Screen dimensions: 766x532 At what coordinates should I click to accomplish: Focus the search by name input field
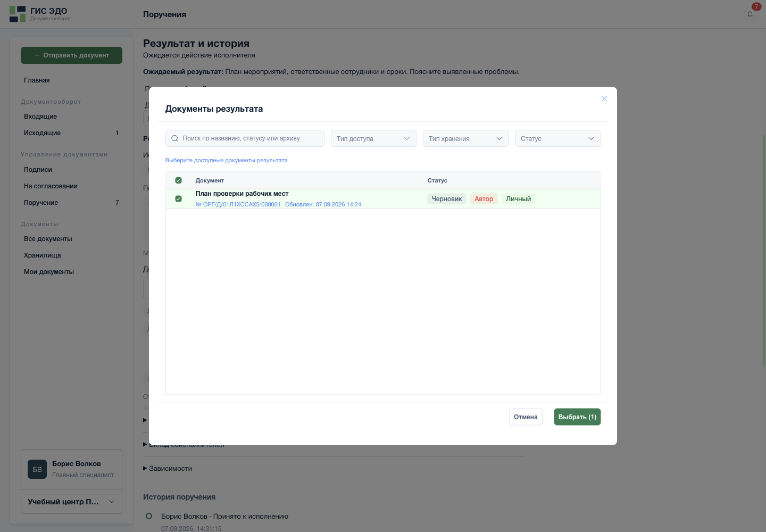245,138
